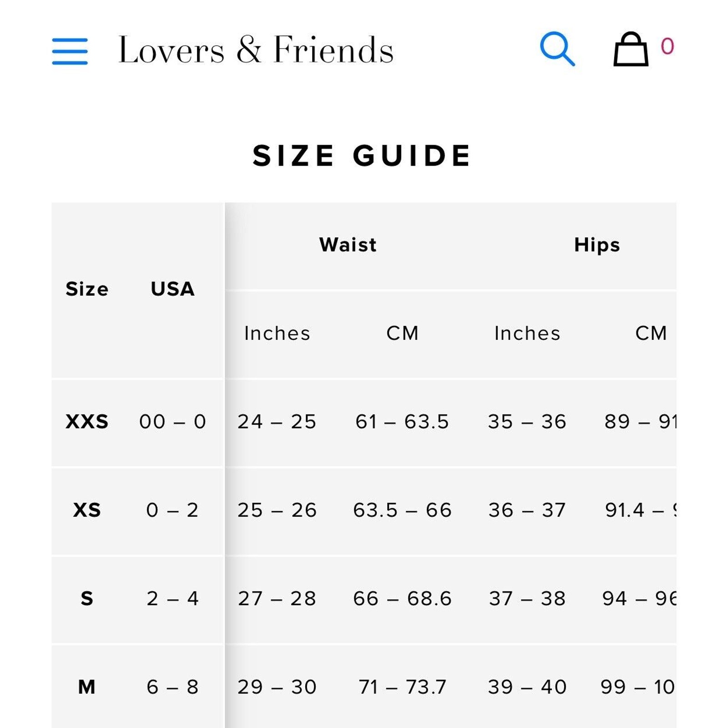This screenshot has width=728, height=728.
Task: Click the 39 – 40 hips inches cell
Action: click(x=527, y=687)
